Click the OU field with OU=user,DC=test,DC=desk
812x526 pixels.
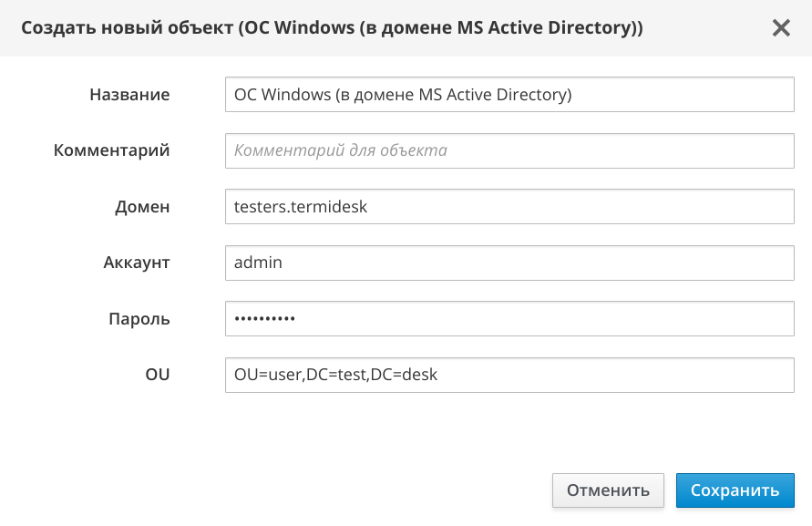(509, 375)
